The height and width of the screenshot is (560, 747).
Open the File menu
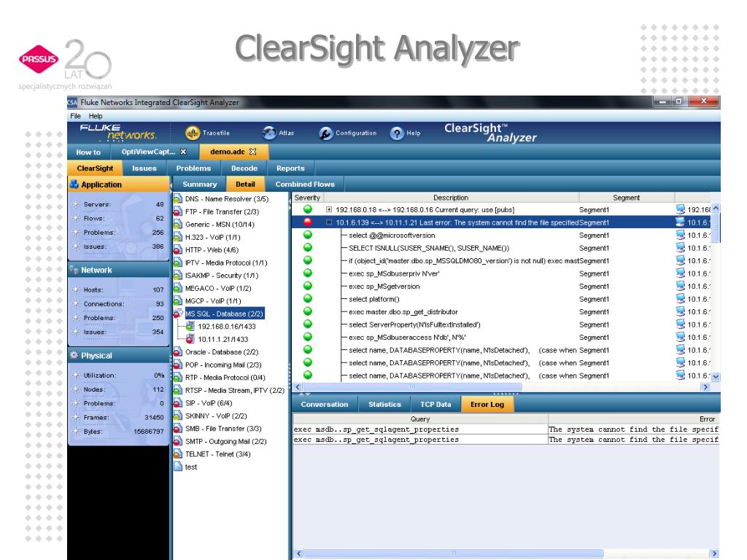(75, 116)
